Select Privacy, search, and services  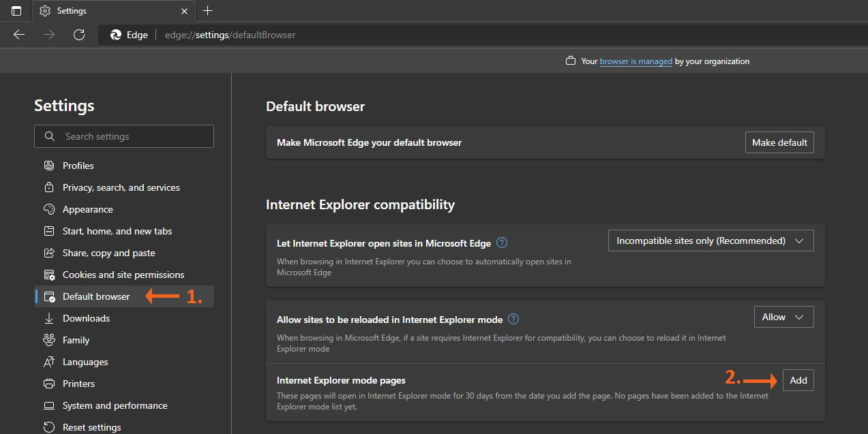tap(121, 187)
